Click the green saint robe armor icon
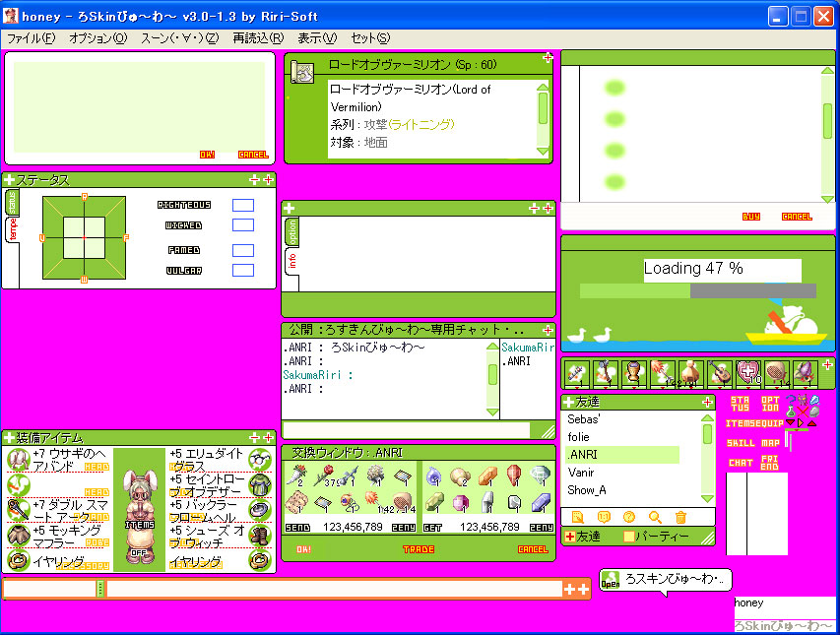The height and width of the screenshot is (635, 840). (260, 485)
